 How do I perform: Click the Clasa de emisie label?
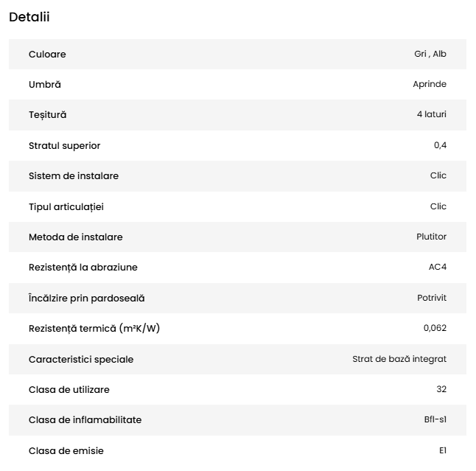66,450
